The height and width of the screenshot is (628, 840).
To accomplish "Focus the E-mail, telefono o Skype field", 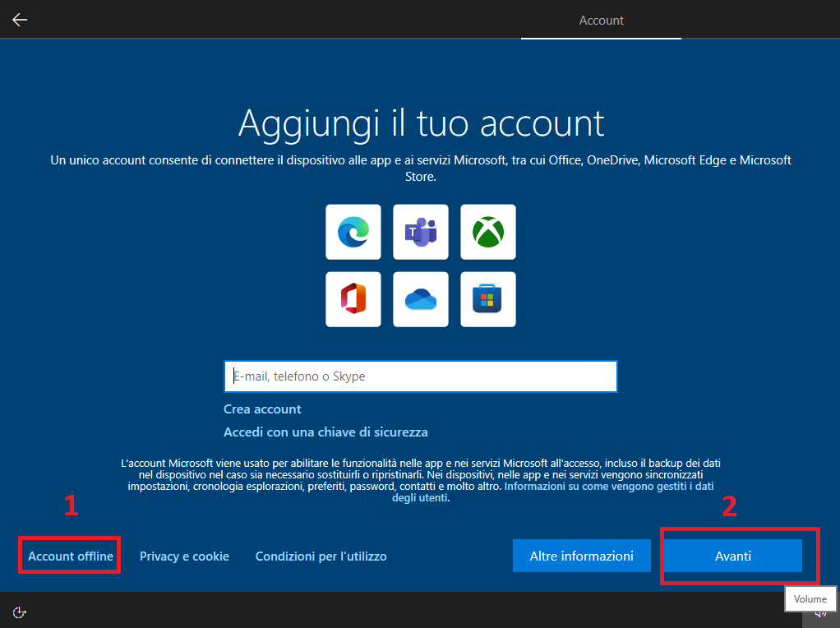I will (421, 376).
